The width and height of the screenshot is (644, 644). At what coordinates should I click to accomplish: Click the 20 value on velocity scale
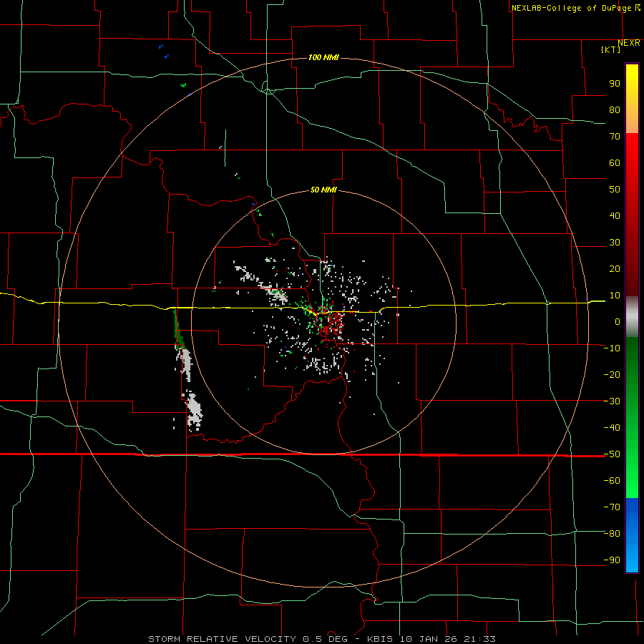[x=615, y=268]
